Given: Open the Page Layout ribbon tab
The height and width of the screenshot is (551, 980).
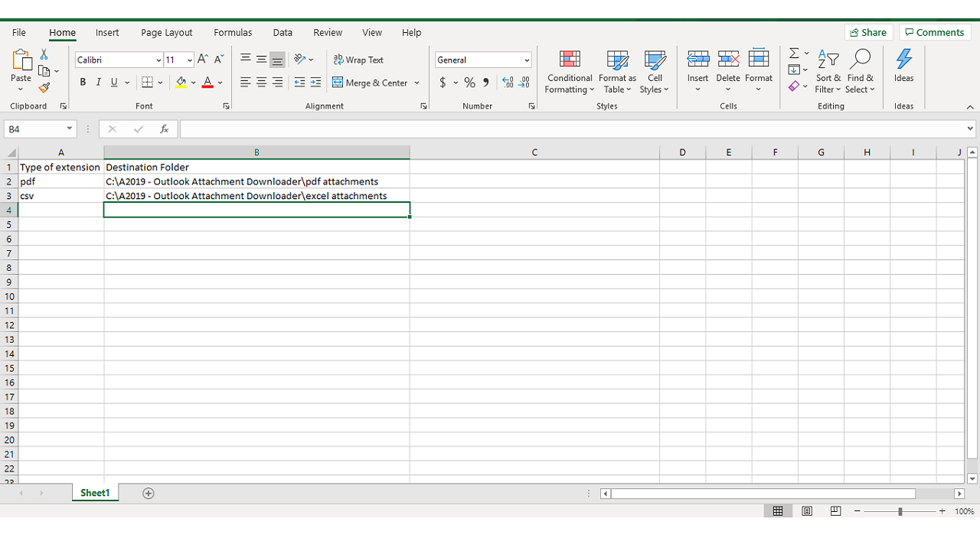Looking at the screenshot, I should [x=166, y=33].
